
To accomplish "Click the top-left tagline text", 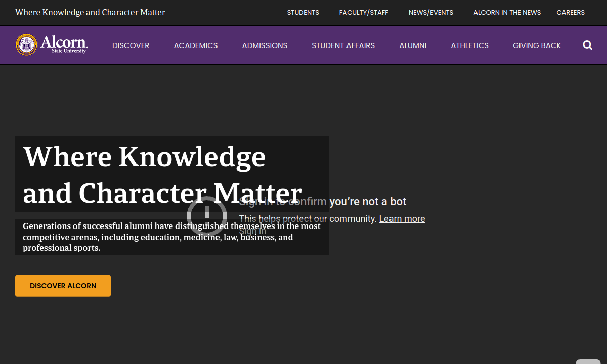I will [90, 13].
